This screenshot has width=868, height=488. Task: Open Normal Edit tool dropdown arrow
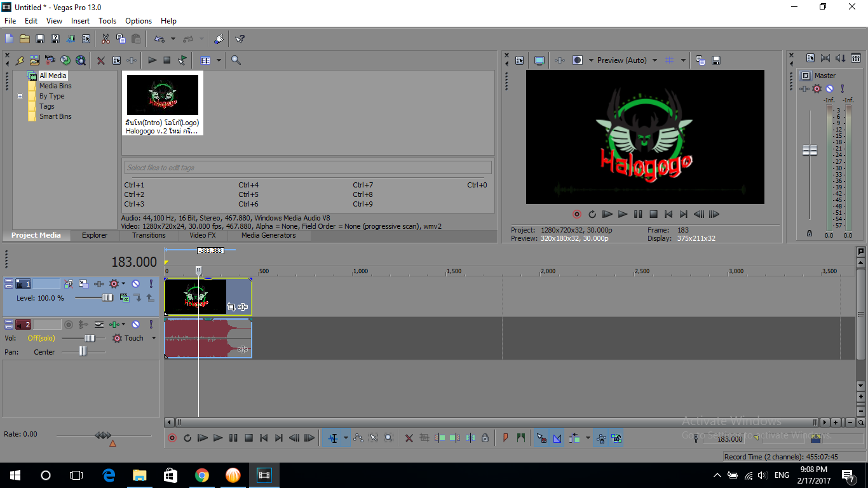346,438
